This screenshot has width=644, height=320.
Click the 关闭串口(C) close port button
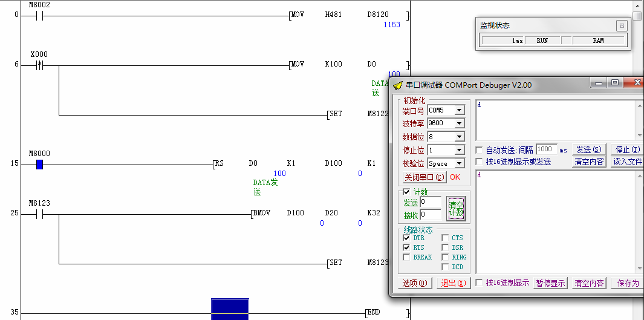click(424, 177)
